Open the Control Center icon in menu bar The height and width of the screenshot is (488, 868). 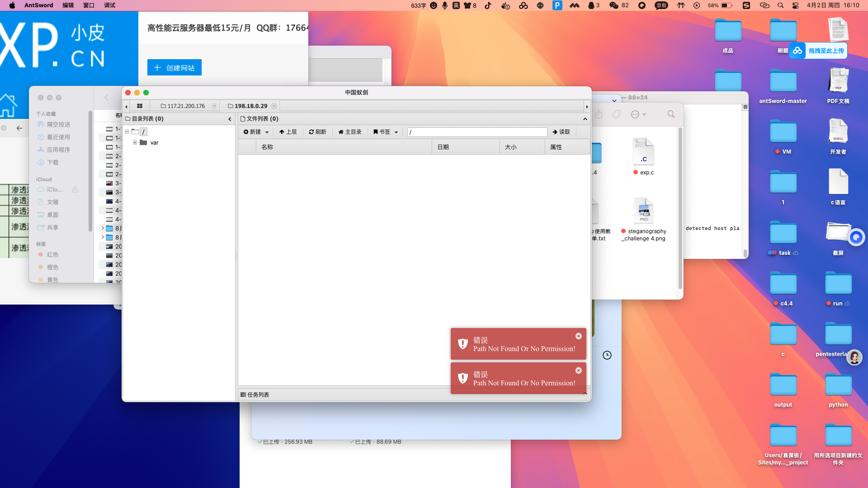coord(796,5)
